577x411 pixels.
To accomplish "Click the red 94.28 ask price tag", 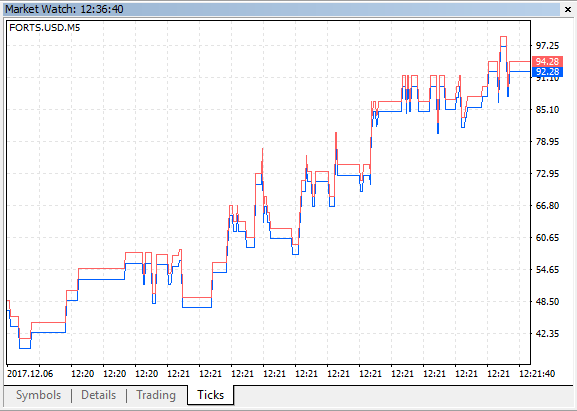I will pyautogui.click(x=547, y=61).
